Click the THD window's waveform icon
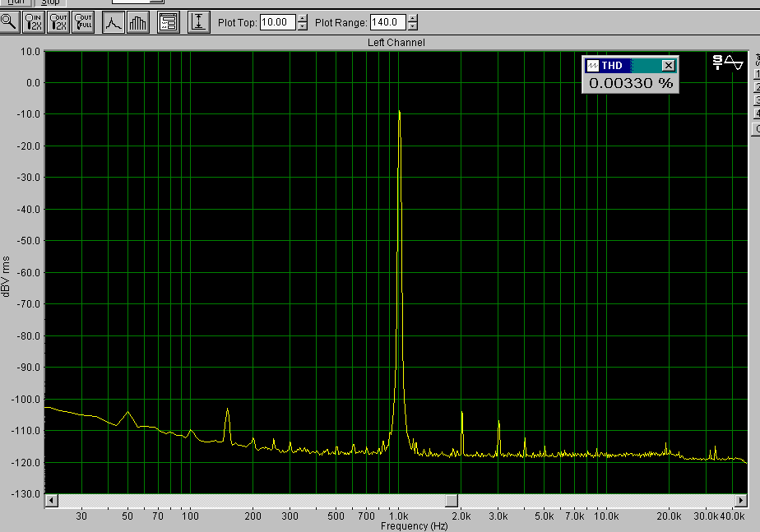760x532 pixels. pos(592,66)
